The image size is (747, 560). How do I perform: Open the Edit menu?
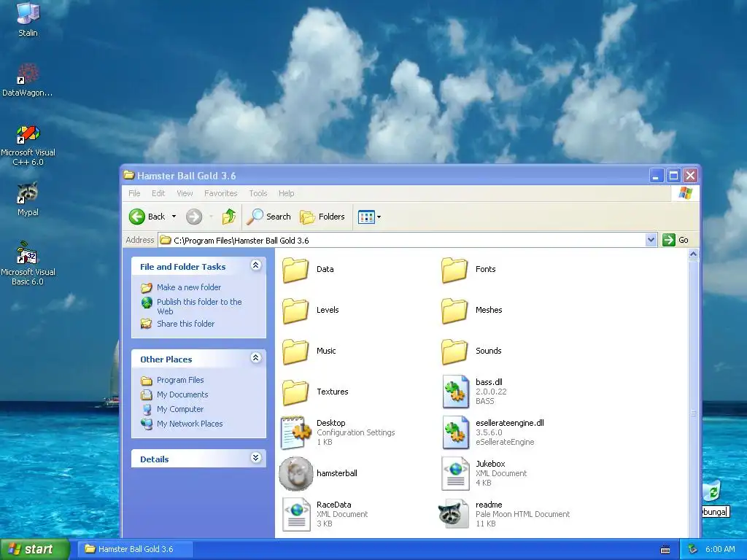pos(158,193)
